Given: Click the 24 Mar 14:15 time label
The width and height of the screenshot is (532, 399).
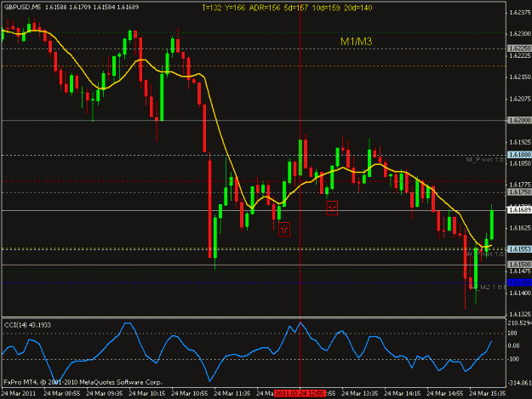Looking at the screenshot, I should pos(403,394).
